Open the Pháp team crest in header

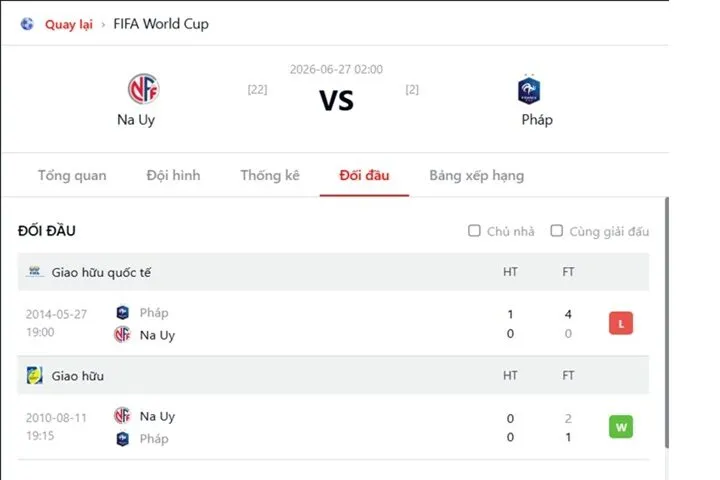529,90
